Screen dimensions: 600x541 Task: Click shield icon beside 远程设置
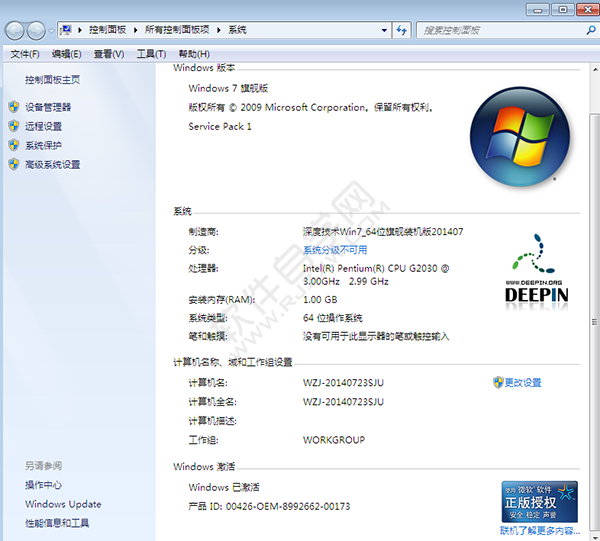(14, 126)
